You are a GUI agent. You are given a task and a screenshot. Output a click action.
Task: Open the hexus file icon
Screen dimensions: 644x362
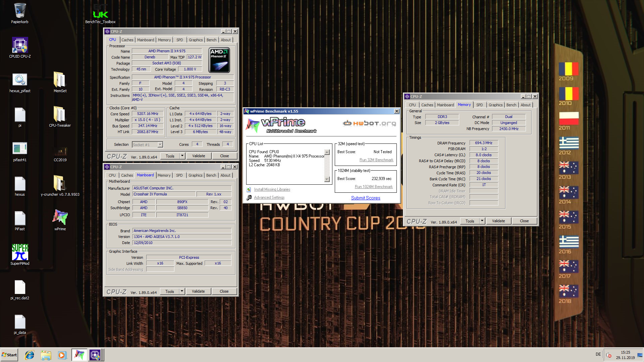point(20,186)
